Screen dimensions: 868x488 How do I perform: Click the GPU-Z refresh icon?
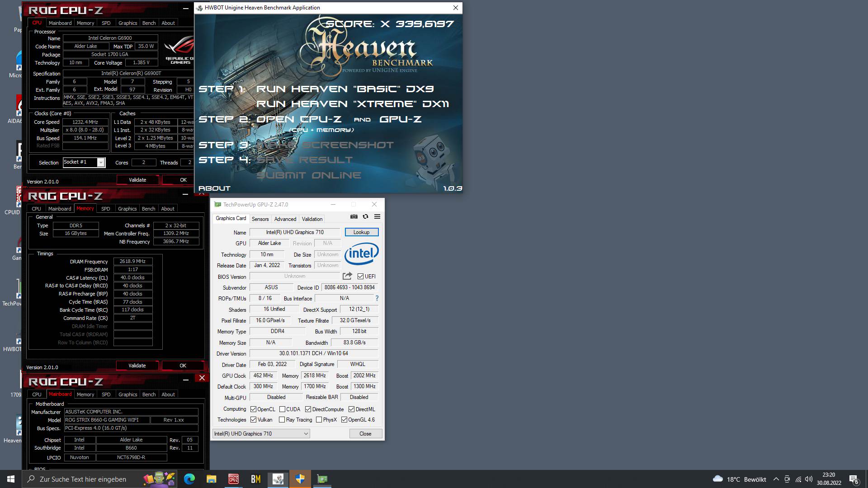(365, 216)
